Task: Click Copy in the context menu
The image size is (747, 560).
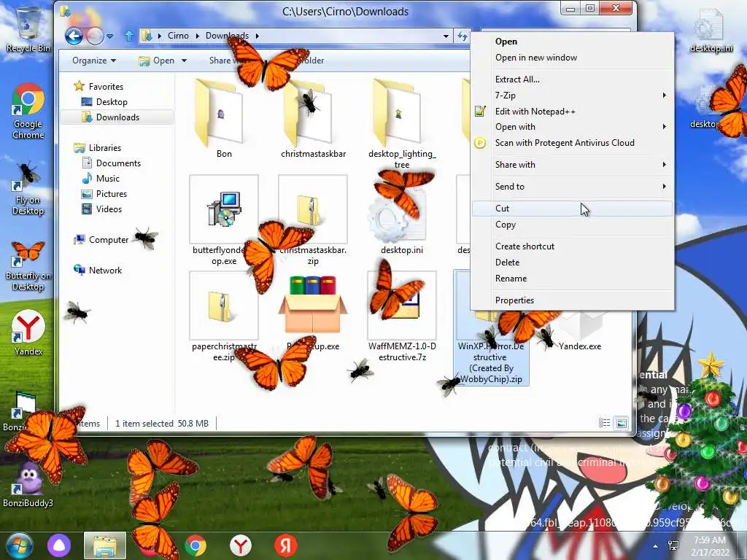Action: click(x=573, y=225)
